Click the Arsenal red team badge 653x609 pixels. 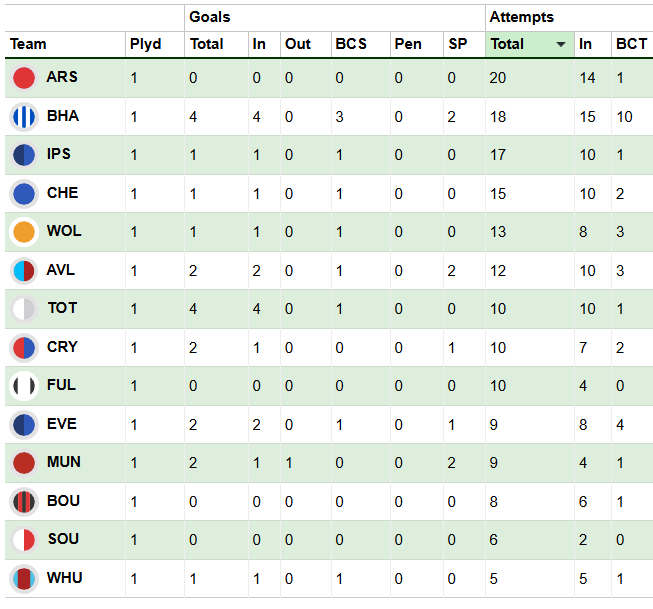click(24, 78)
